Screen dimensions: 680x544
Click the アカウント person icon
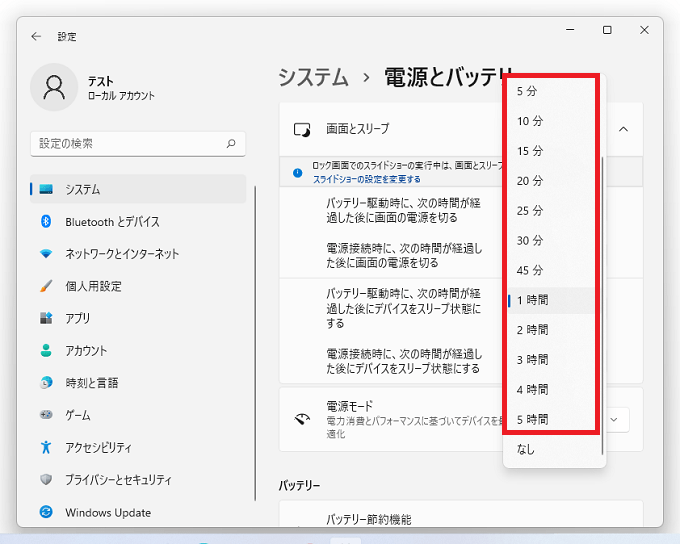tap(46, 350)
